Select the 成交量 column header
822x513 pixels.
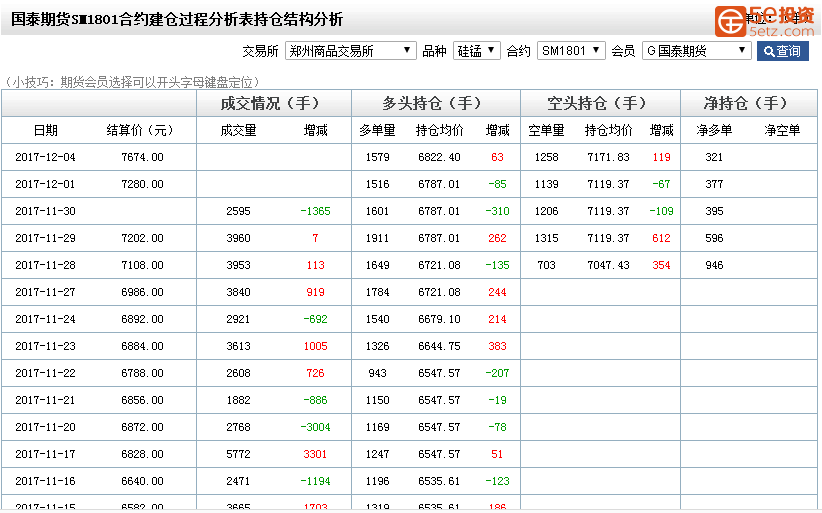point(239,130)
